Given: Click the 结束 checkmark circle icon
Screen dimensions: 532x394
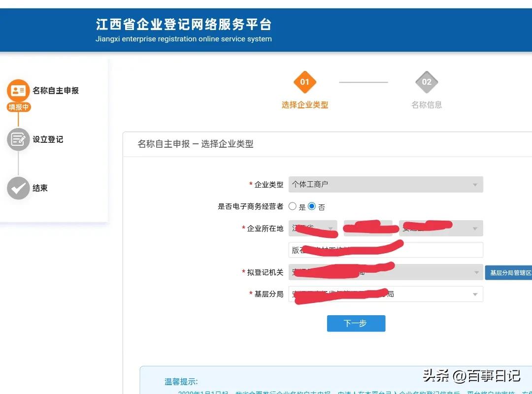Looking at the screenshot, I should pos(18,188).
